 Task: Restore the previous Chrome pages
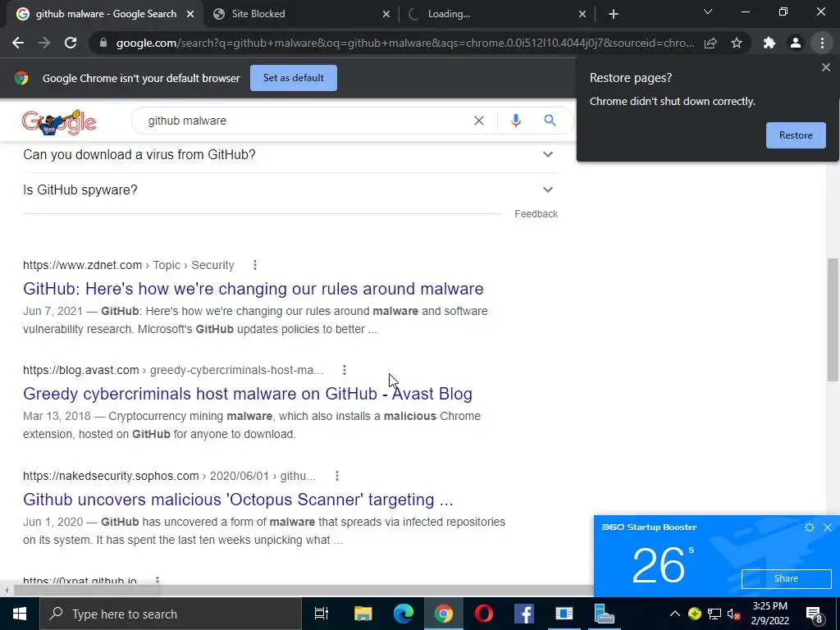[796, 135]
